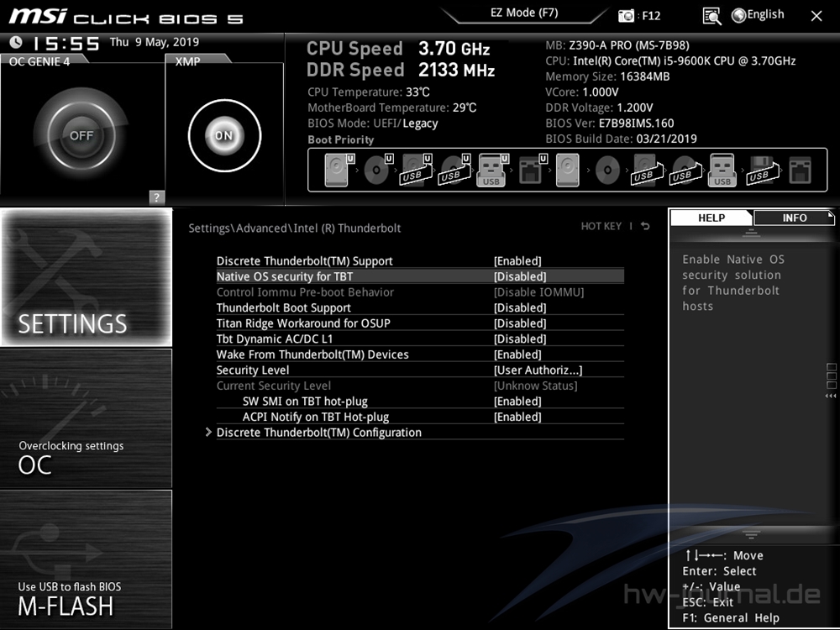Image resolution: width=840 pixels, height=630 pixels.
Task: Click the XMP tab label
Action: click(187, 61)
